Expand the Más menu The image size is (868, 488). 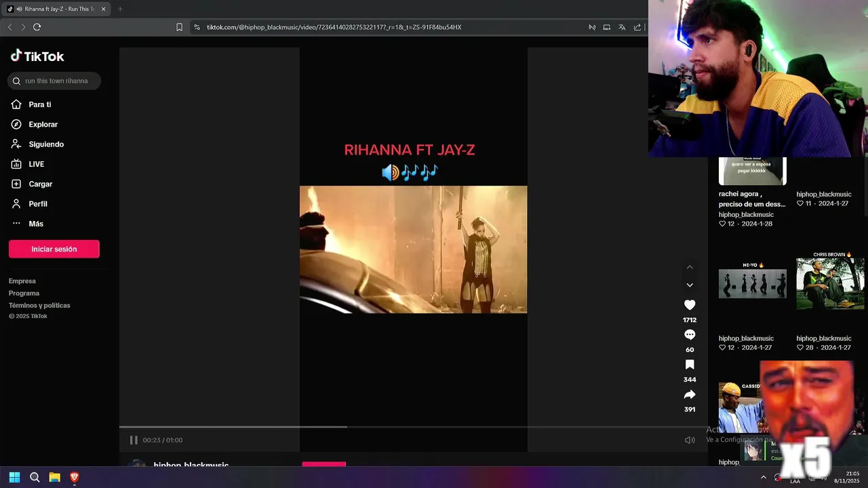click(x=36, y=224)
